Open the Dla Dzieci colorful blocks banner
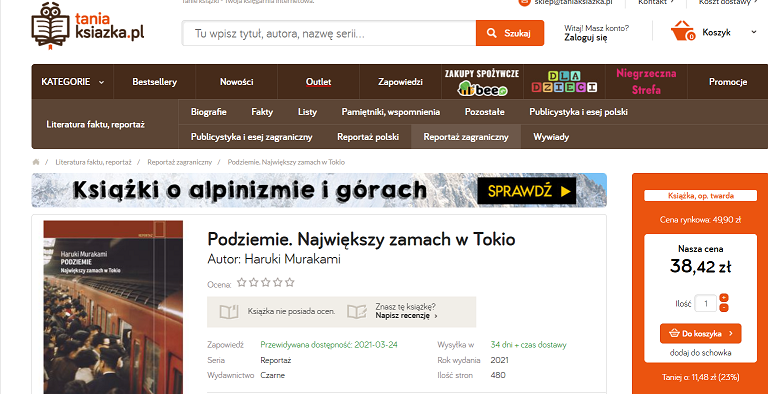768x394 pixels. (x=564, y=82)
